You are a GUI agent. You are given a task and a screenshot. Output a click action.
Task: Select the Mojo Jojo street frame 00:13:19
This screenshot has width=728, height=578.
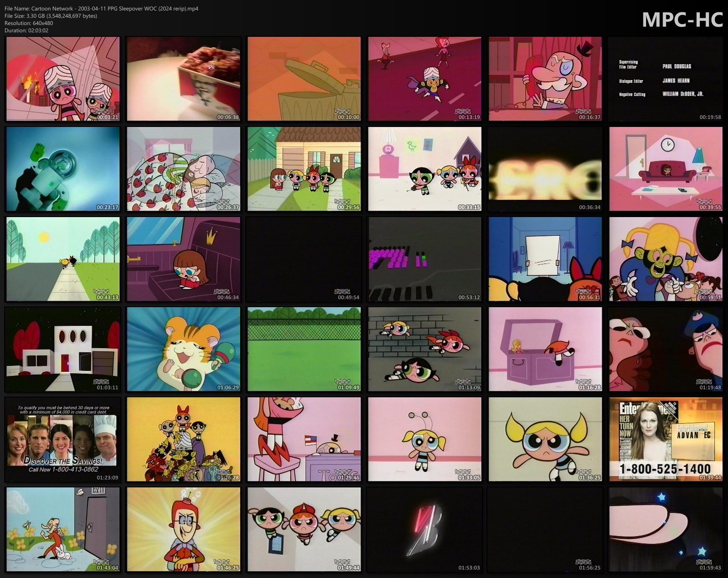[x=425, y=79]
